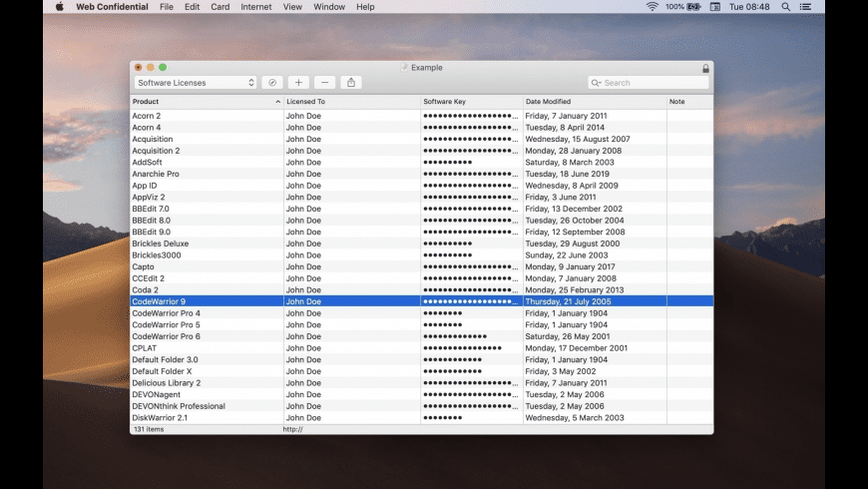Viewport: 868px width, 489px height.
Task: Open the View menu
Action: pos(292,7)
